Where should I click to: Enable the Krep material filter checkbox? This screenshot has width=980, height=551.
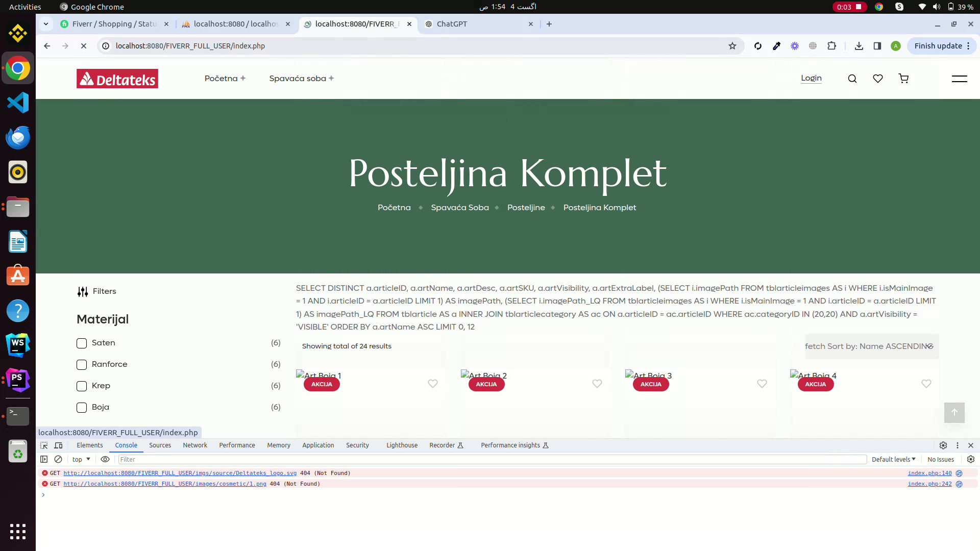(x=82, y=386)
